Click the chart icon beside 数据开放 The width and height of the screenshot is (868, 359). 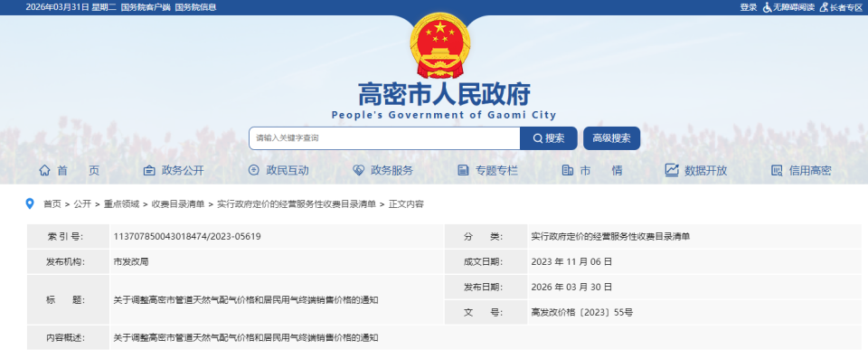tap(672, 170)
